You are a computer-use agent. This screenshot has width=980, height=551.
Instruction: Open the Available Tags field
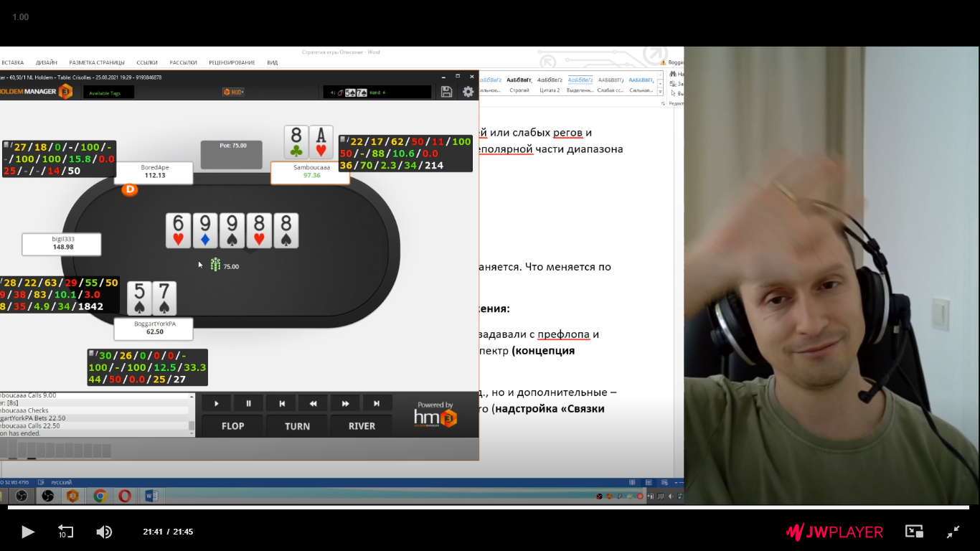[x=108, y=93]
